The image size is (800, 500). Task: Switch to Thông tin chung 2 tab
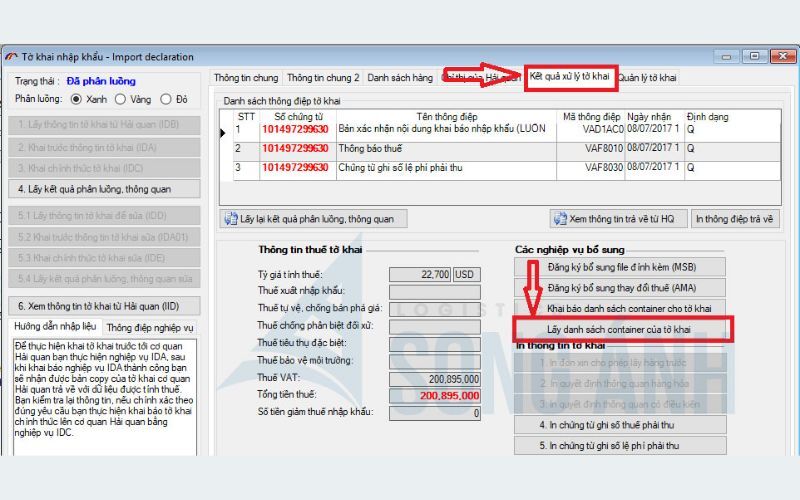tap(322, 78)
